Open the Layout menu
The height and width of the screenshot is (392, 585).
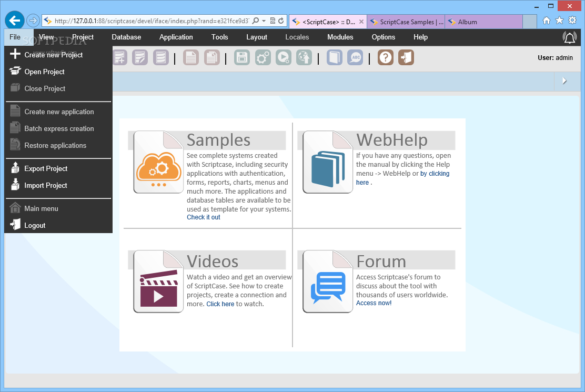(257, 37)
